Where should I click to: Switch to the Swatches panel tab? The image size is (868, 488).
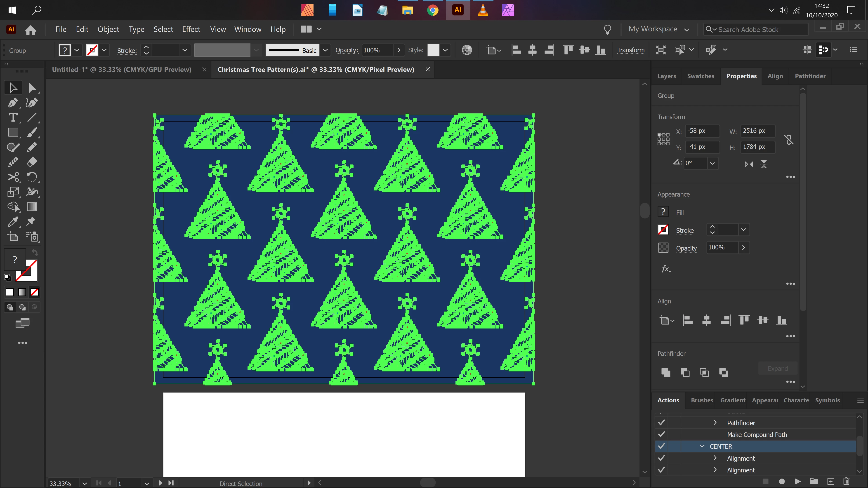pyautogui.click(x=701, y=76)
